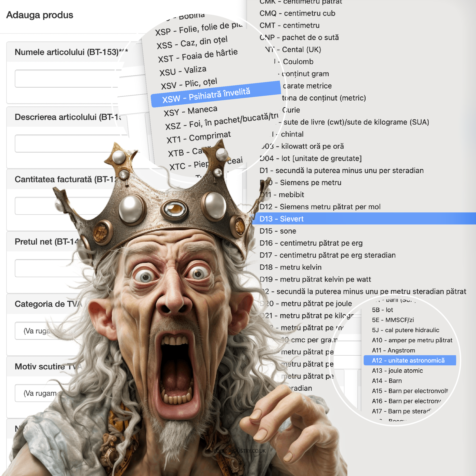Select D13 - Sievert list option
476x476 pixels.
tap(281, 219)
